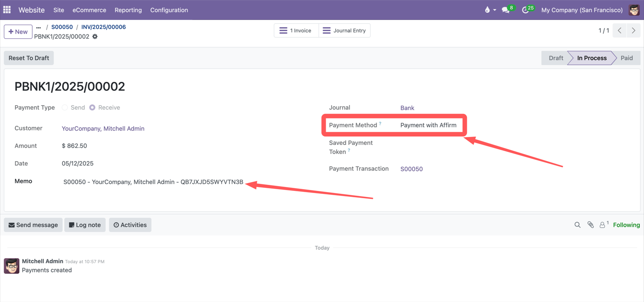Click Send message button
This screenshot has height=302, width=644.
click(x=33, y=225)
